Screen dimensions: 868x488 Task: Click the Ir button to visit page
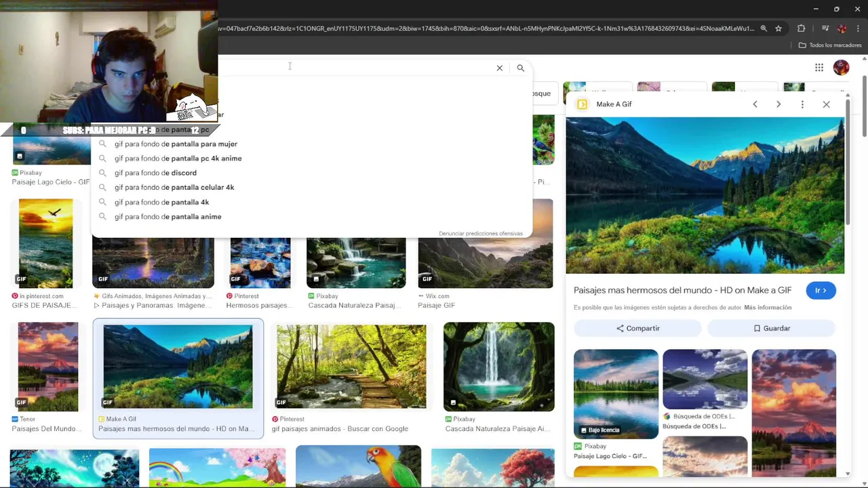[821, 290]
